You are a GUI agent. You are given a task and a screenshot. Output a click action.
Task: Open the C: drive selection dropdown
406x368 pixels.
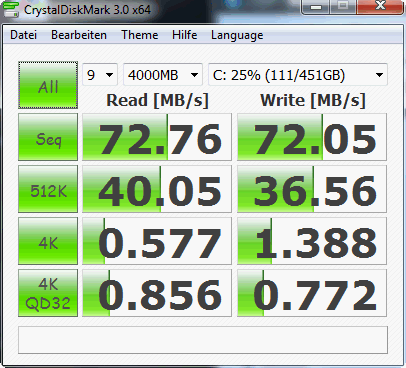tap(298, 75)
